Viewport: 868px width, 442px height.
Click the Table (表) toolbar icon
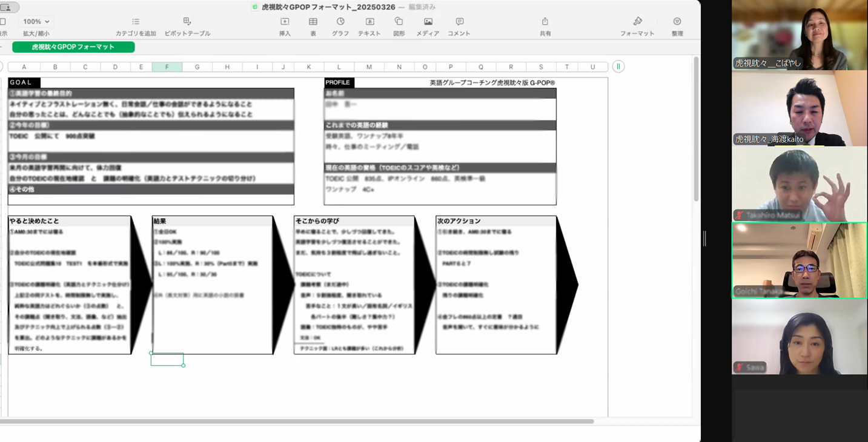(x=313, y=22)
